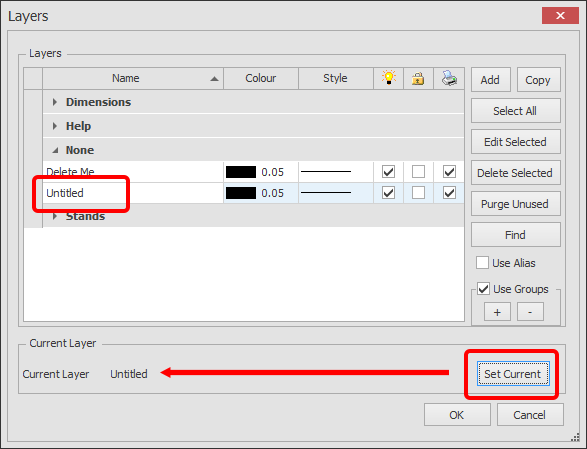The height and width of the screenshot is (449, 587).
Task: Click the padlock lock column header
Action: [x=418, y=78]
